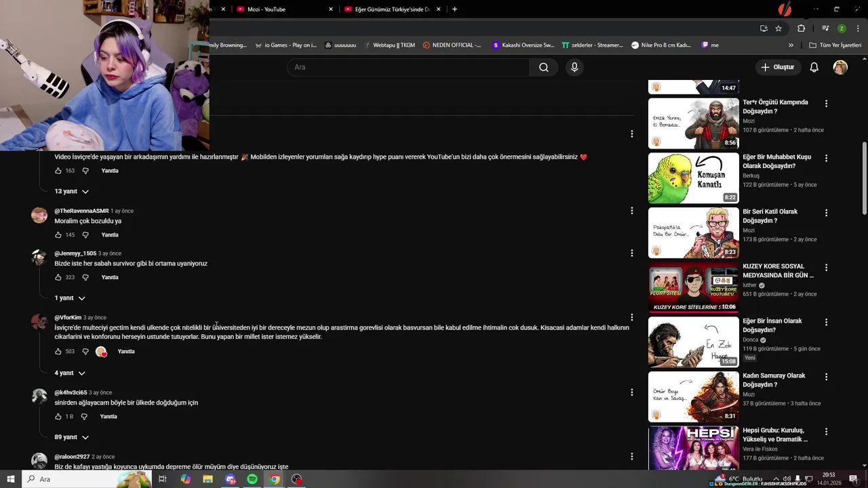Expand the 1 yanıt replies
This screenshot has width=868, height=488.
[x=70, y=298]
